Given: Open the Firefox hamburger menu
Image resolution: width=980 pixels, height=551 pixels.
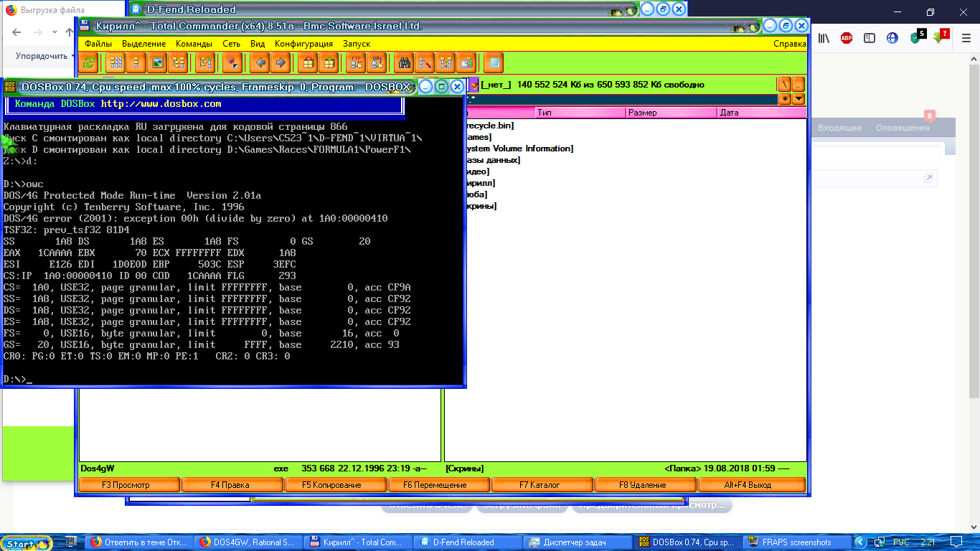Looking at the screenshot, I should pyautogui.click(x=965, y=38).
